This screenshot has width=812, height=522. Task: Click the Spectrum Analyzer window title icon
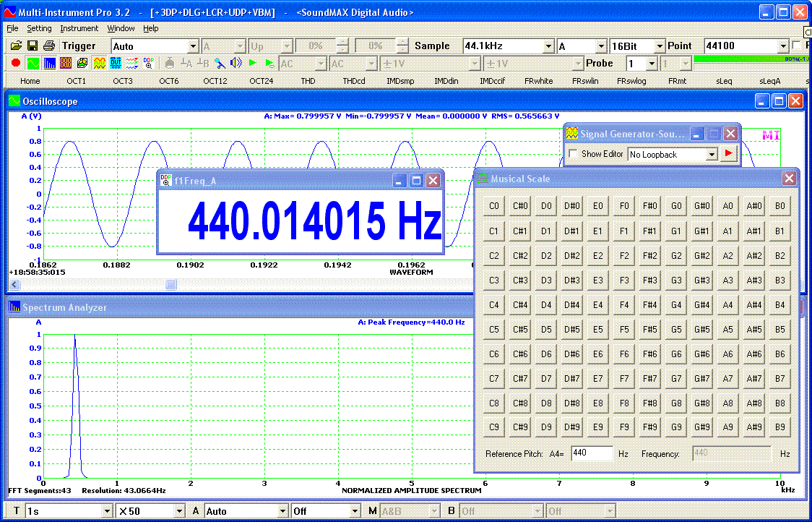click(x=14, y=307)
